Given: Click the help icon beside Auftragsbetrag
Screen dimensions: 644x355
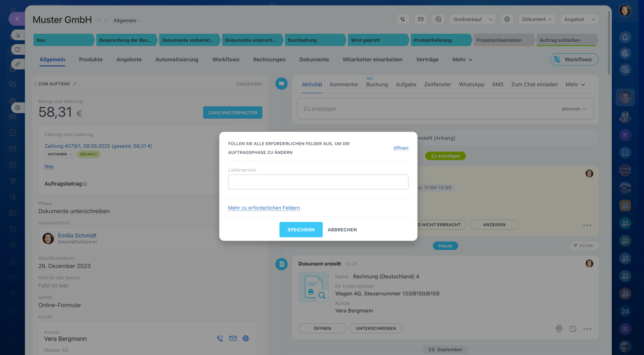Looking at the screenshot, I should (x=85, y=184).
